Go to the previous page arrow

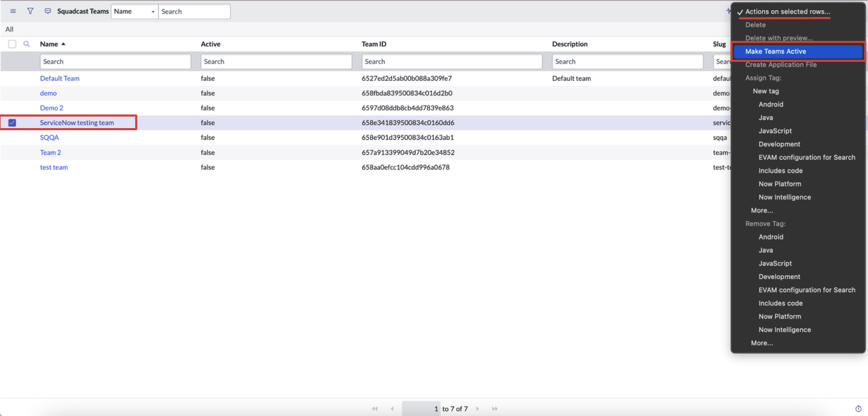[x=392, y=409]
